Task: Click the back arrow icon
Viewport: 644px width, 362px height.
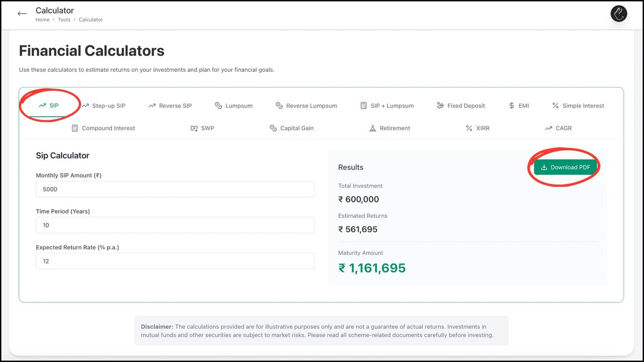Action: click(22, 14)
